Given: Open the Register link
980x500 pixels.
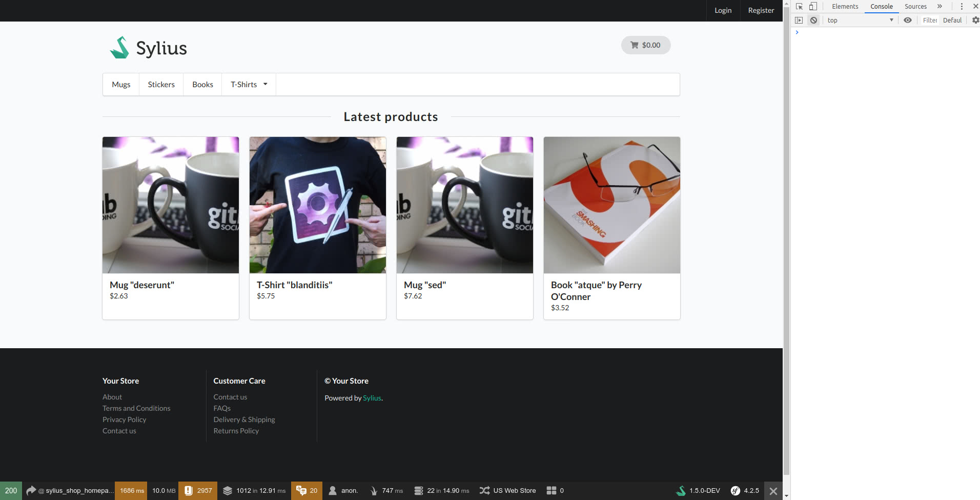Looking at the screenshot, I should 761,10.
